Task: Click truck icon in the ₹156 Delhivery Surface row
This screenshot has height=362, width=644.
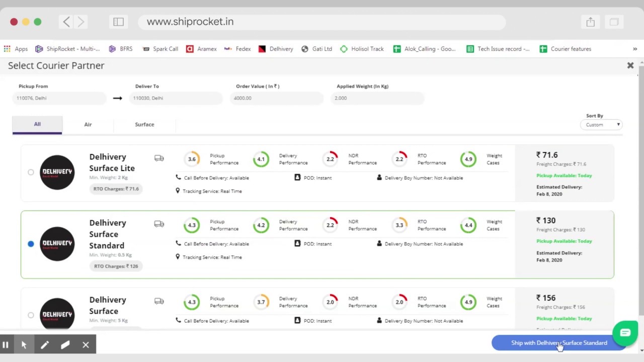Action: point(159,301)
